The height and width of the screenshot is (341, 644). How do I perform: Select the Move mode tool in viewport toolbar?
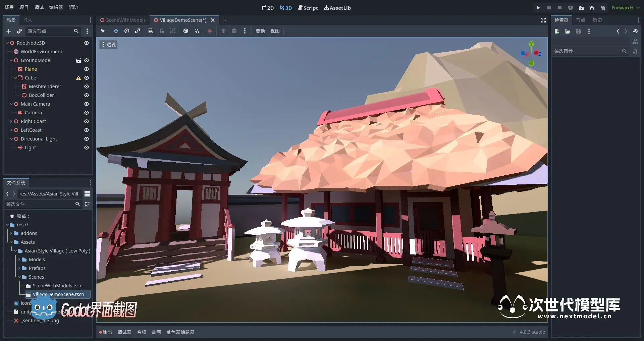[x=116, y=31]
